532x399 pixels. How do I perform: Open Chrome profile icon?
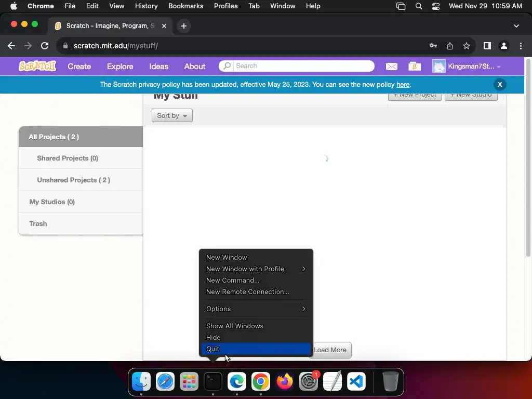[x=504, y=46]
